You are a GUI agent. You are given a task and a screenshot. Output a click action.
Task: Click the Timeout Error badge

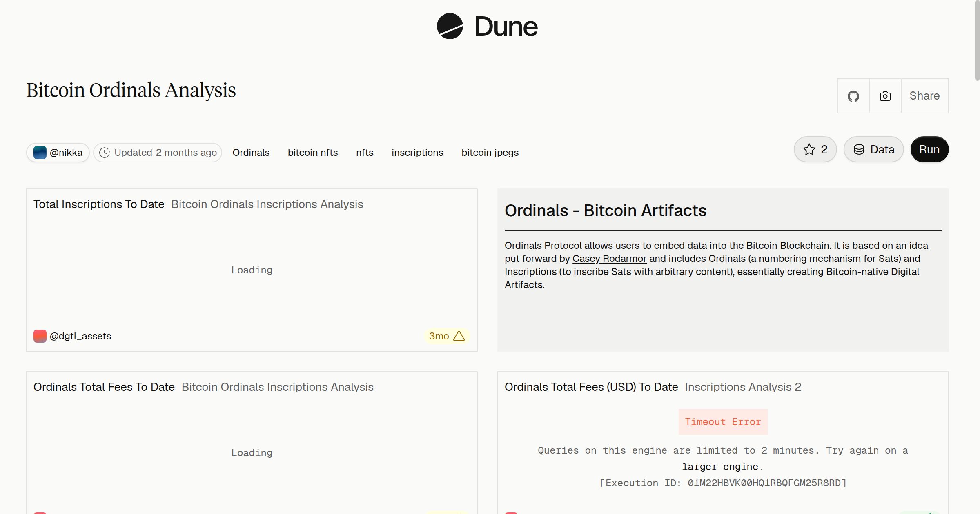[723, 422]
